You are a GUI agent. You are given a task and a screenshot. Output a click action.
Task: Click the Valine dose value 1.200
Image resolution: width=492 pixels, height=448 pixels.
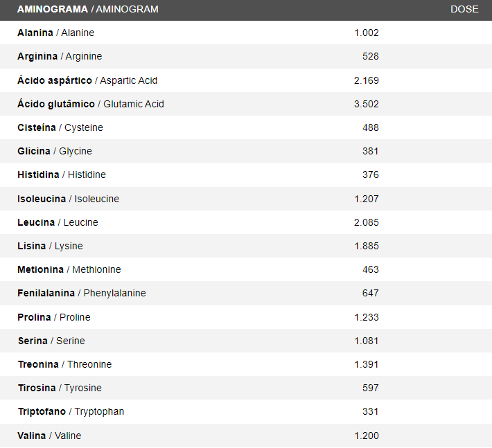[x=366, y=436]
